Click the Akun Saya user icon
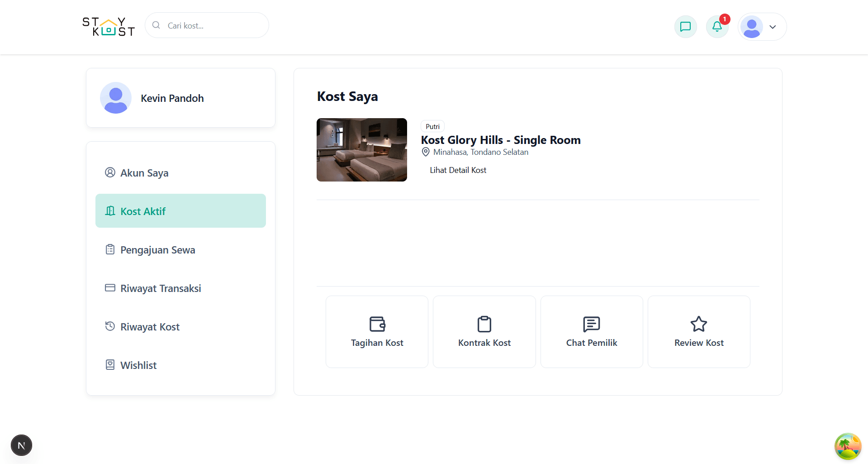 (x=110, y=172)
